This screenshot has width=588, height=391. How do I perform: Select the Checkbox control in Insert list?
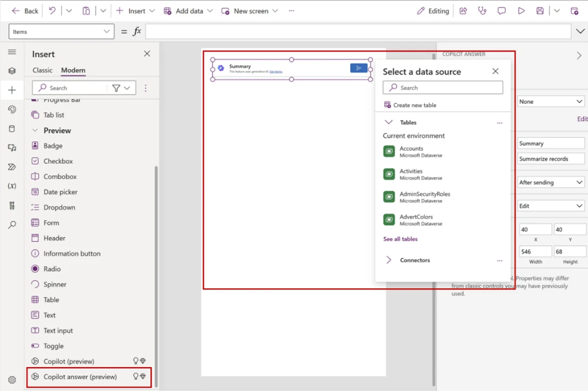pos(53,161)
